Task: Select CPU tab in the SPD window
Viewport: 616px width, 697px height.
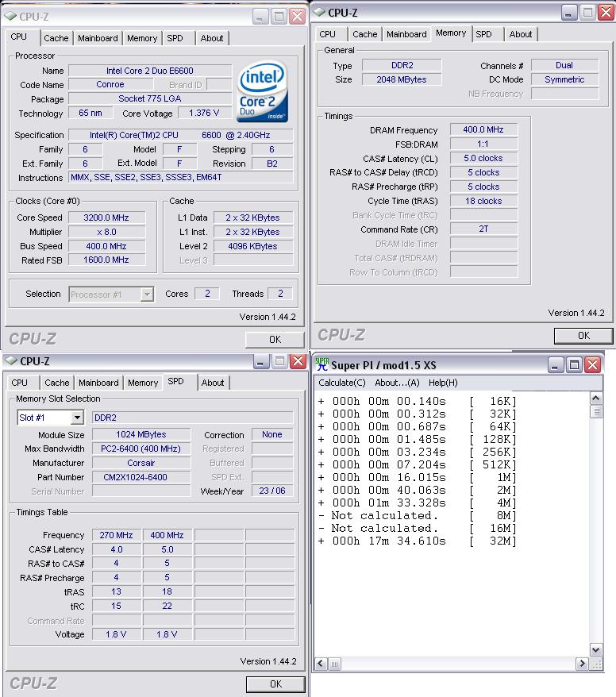Action: pyautogui.click(x=20, y=383)
